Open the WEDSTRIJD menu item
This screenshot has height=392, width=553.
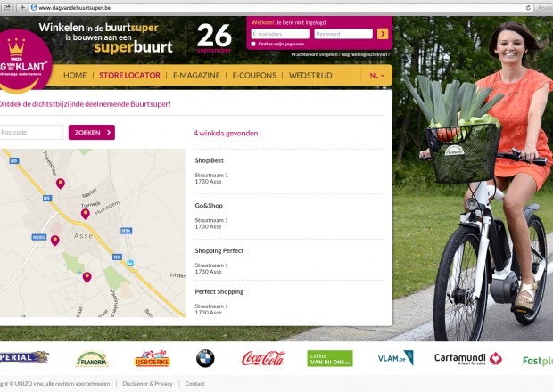point(310,76)
